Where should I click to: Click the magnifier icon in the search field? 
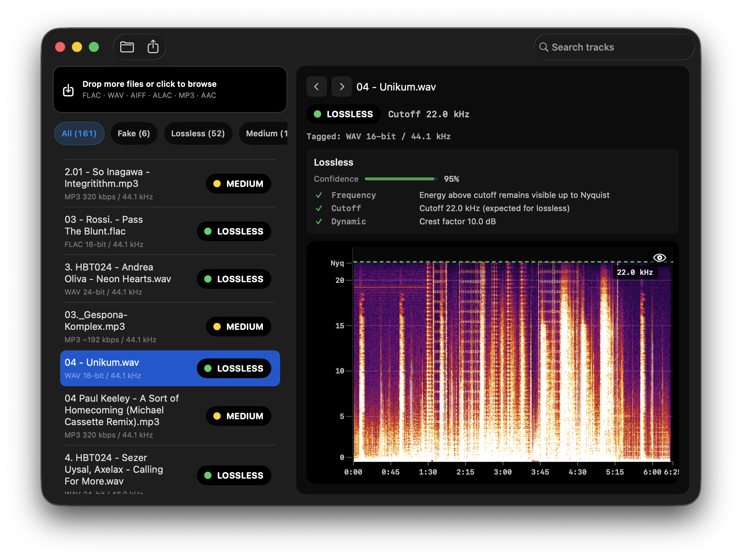[x=544, y=47]
